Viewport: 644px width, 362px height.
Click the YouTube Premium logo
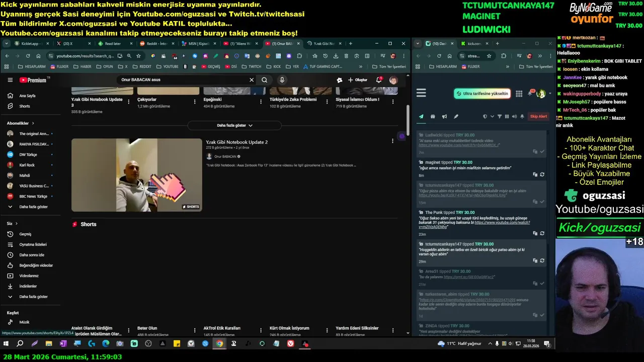click(33, 80)
